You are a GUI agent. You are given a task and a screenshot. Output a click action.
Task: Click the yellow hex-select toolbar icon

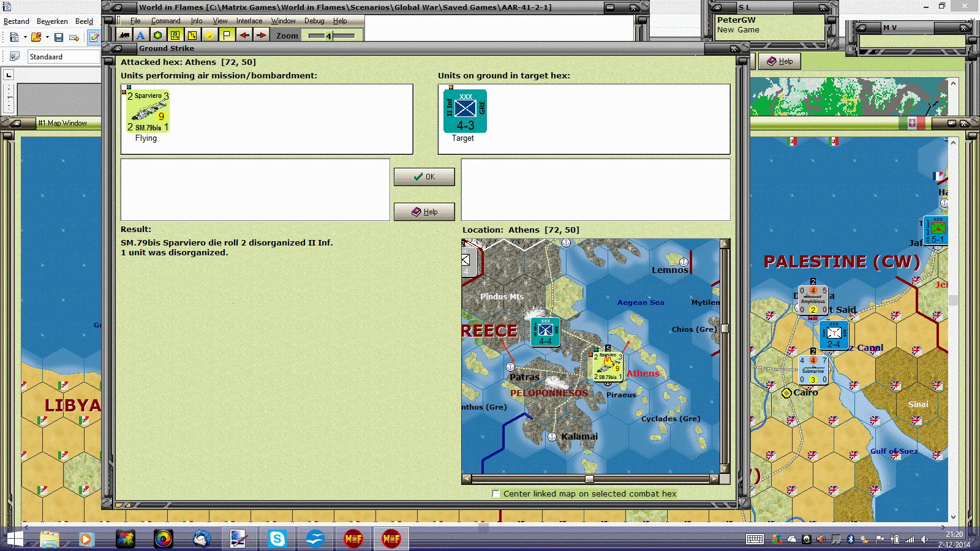(192, 36)
